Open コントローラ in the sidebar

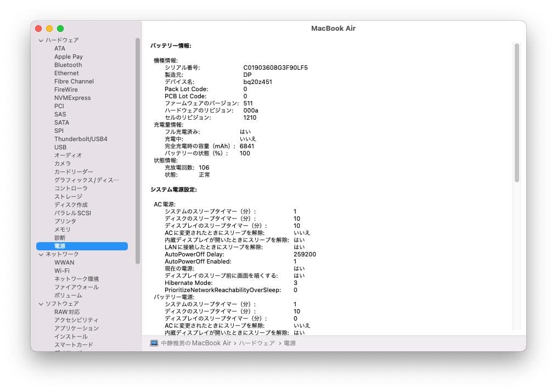coord(71,188)
